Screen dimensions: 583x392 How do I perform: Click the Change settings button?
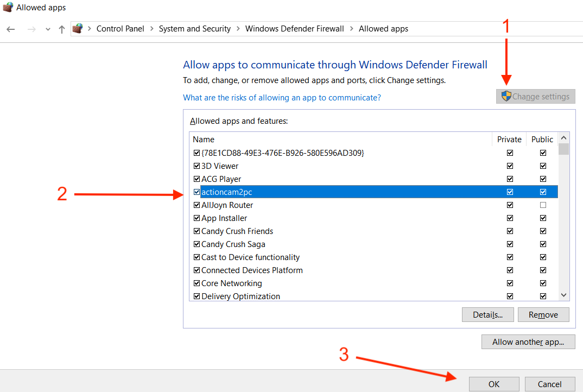point(535,96)
